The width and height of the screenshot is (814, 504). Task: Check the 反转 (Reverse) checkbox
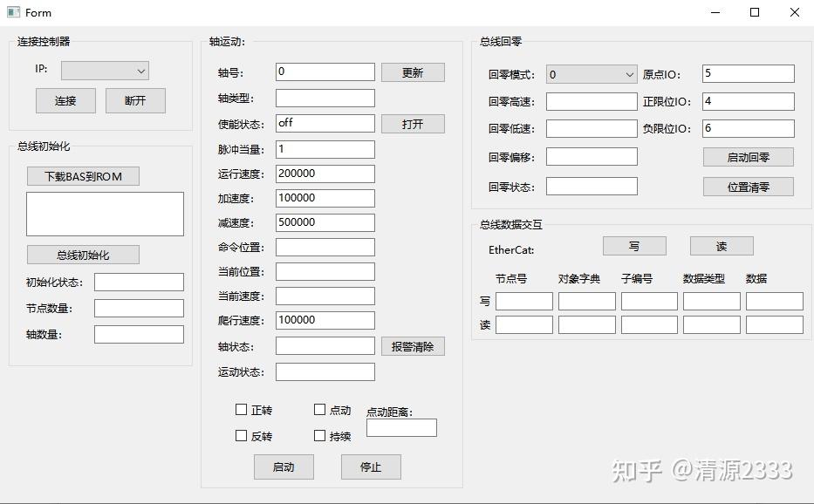[241, 435]
